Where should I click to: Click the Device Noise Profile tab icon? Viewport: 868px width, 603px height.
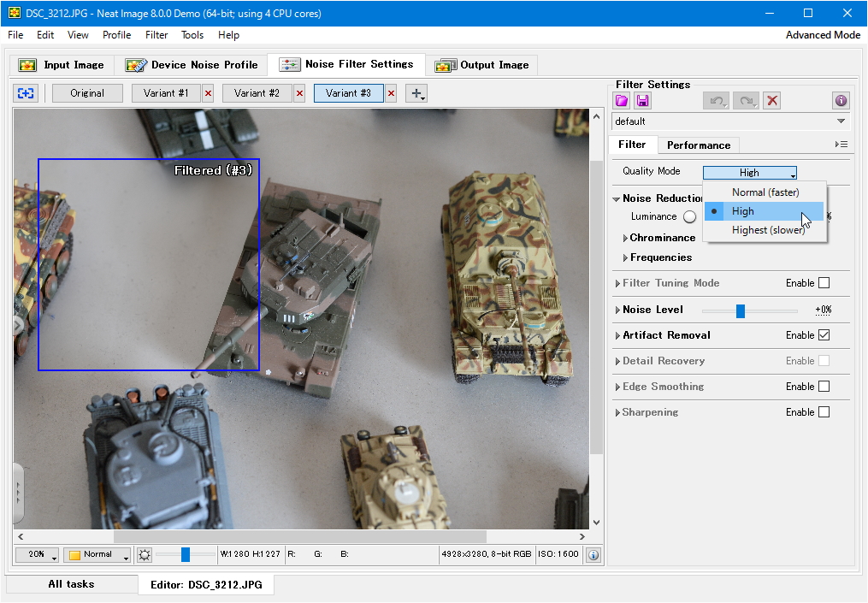tap(136, 65)
